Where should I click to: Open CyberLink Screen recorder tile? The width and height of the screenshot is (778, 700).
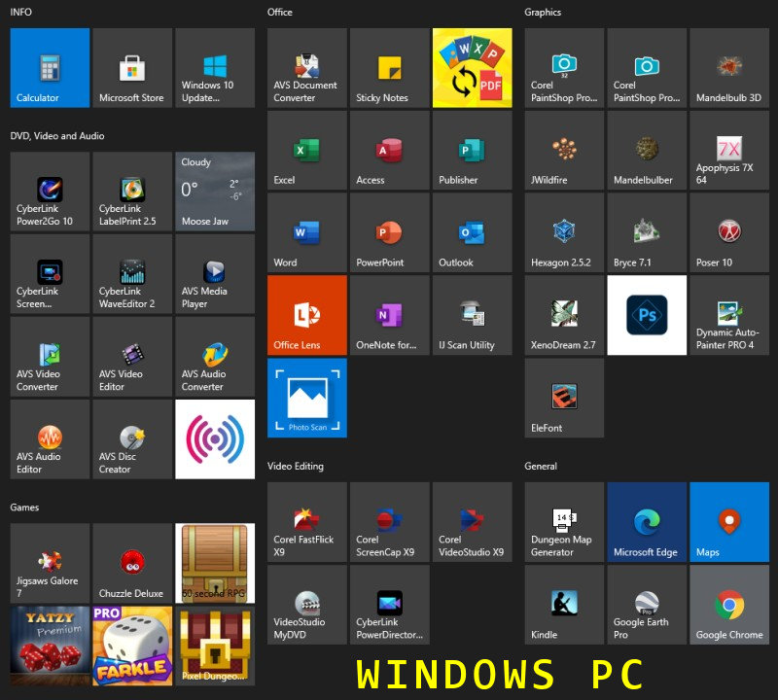pyautogui.click(x=50, y=274)
